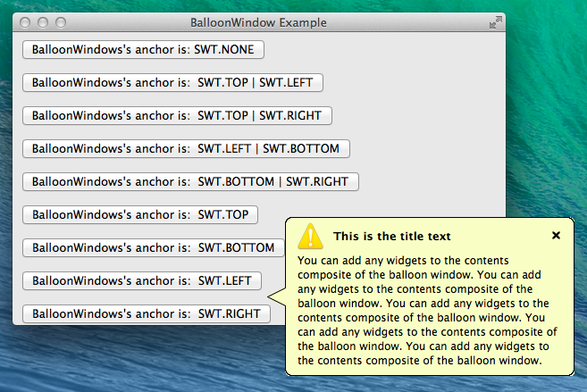
Task: Close the yellow balloon window
Action: tap(556, 235)
